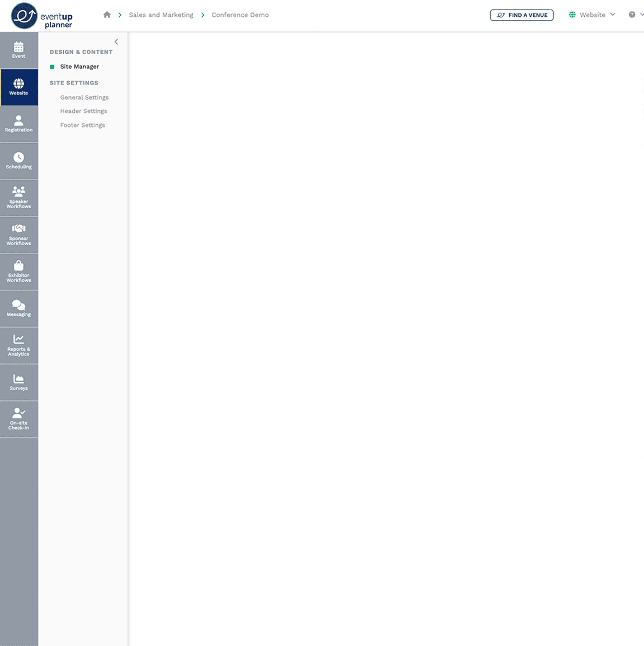Viewport: 644px width, 646px height.
Task: Navigate to Sales and Marketing breadcrumb
Action: click(161, 15)
